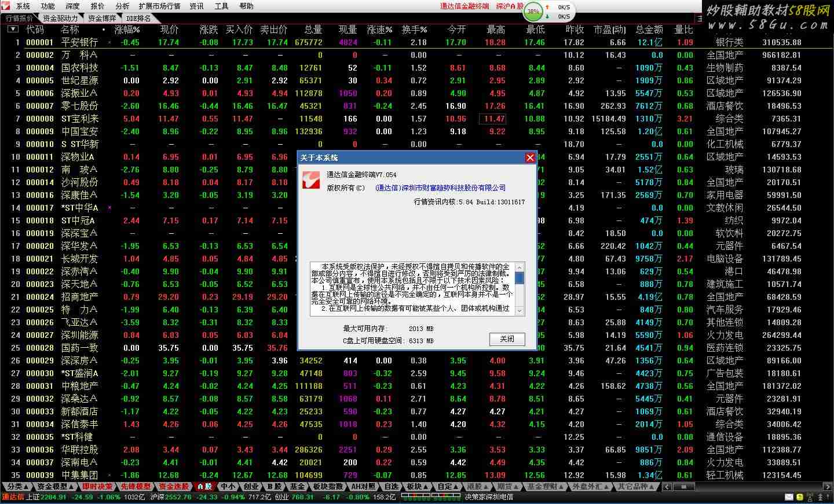
Task: Click the 中小 bottom tab
Action: 228,487
